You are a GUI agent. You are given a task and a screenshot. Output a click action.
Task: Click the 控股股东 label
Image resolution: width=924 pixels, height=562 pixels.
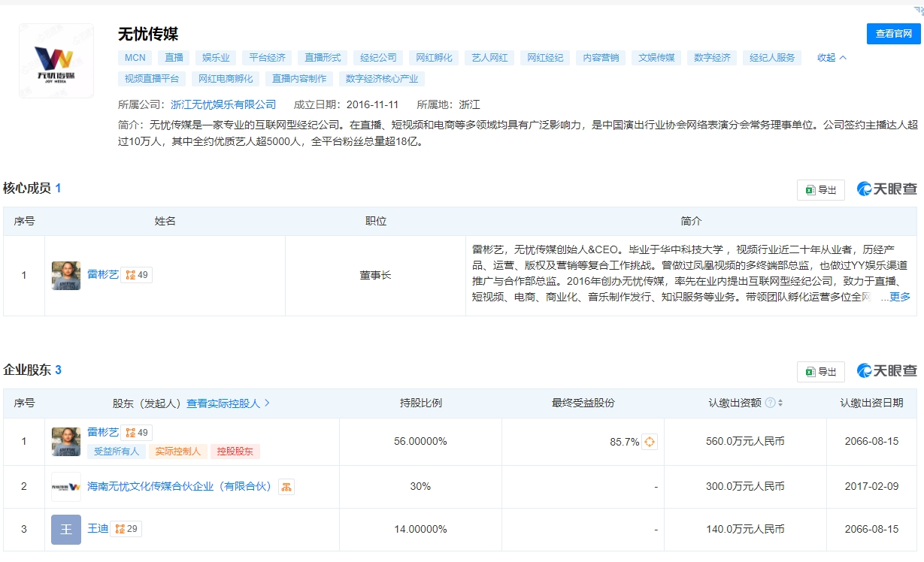235,452
